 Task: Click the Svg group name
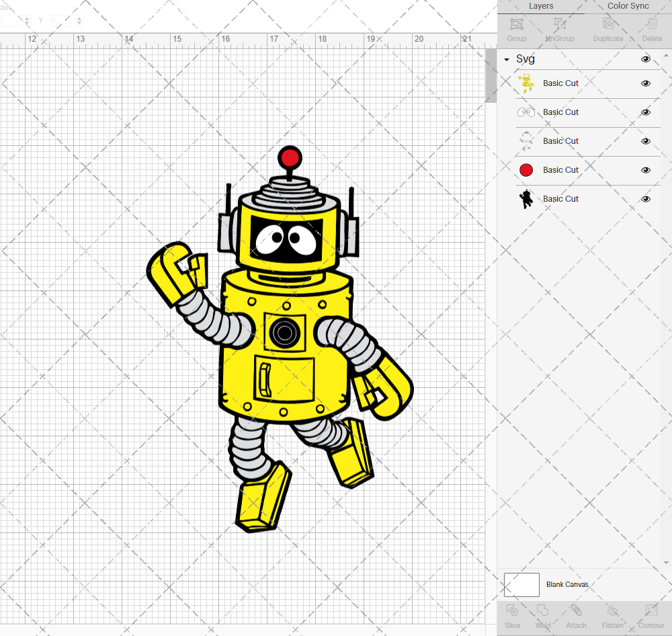(x=525, y=59)
